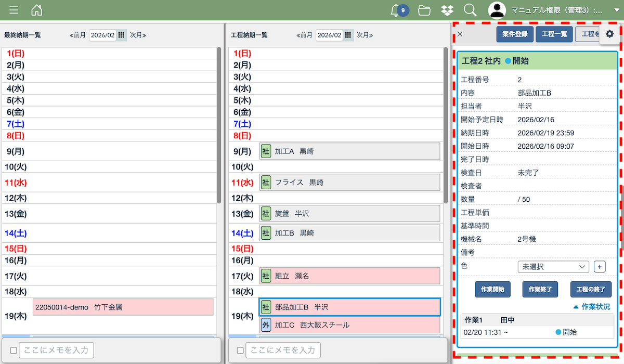Select 部品加工B 半沢 process entry
Screen dimensions: 624x364
(349, 307)
